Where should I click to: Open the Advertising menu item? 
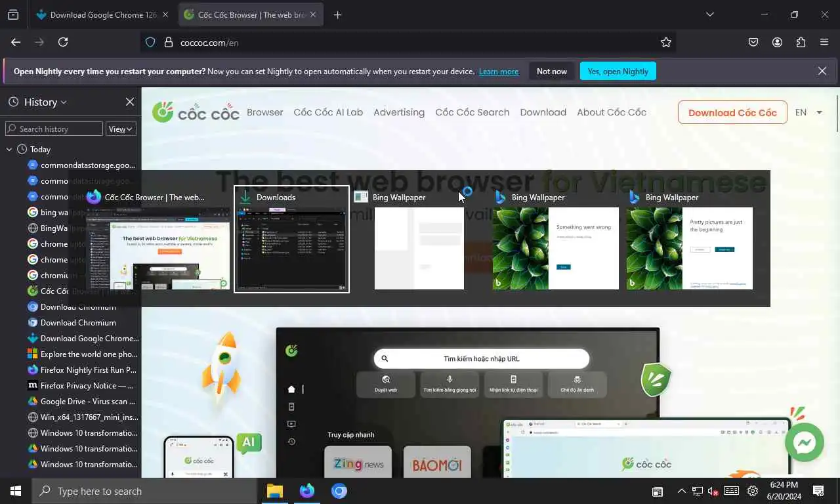click(399, 112)
